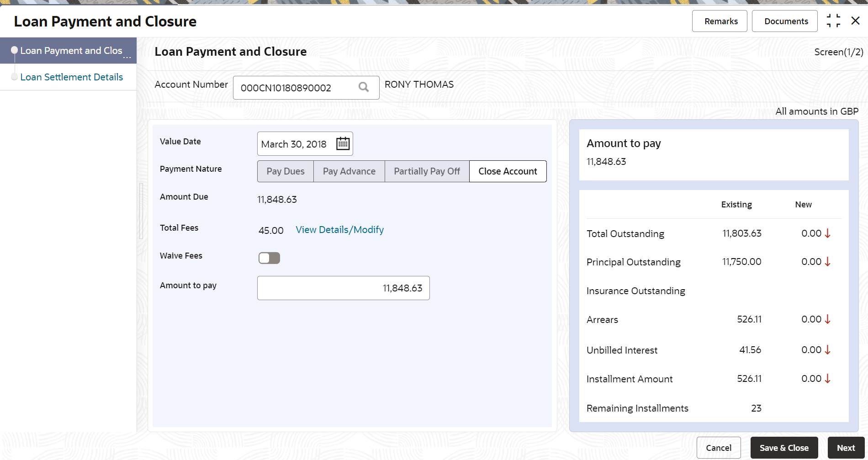Toggle the Waive Fees switch
The image size is (868, 460).
coord(269,258)
